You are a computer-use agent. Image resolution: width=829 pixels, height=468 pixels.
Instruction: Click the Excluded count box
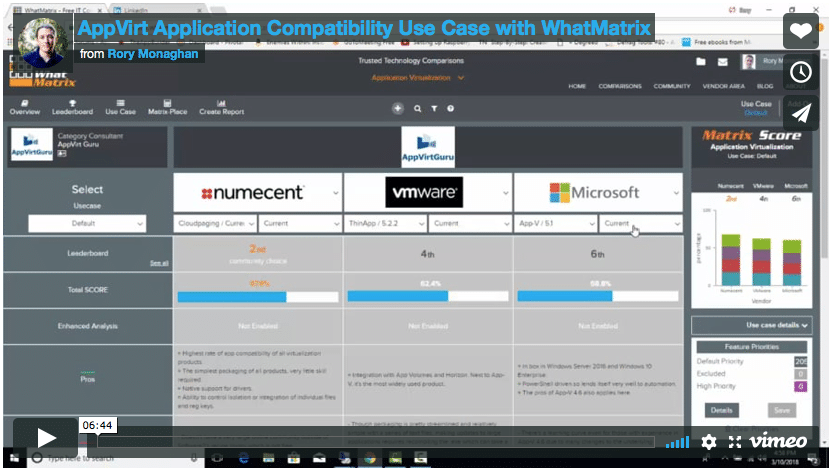click(800, 374)
